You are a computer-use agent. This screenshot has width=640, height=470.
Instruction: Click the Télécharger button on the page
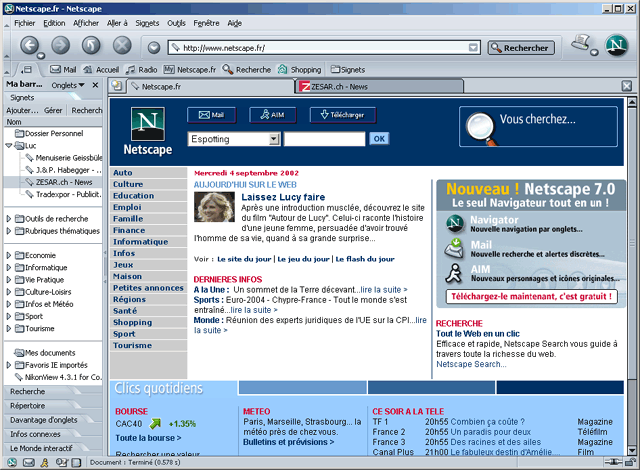(x=342, y=115)
